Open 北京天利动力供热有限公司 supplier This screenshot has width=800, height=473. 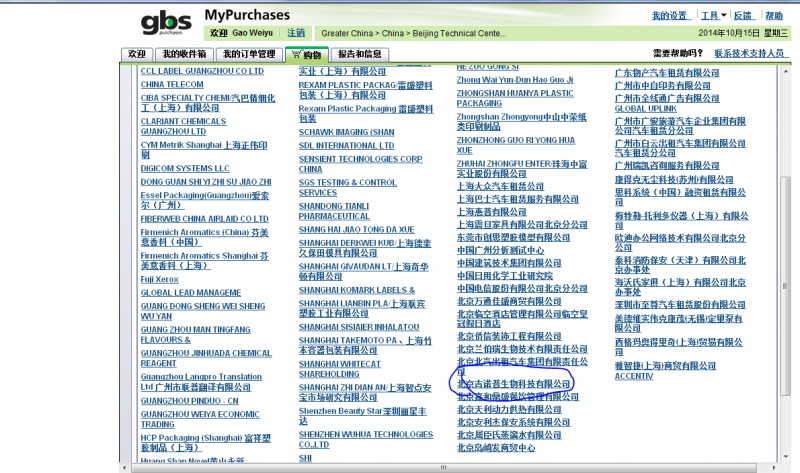[x=509, y=409]
